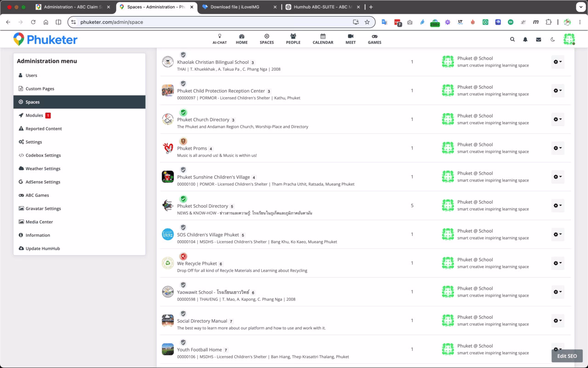Open Gravatar Settings
Screen dimensions: 588x368
(x=79, y=209)
